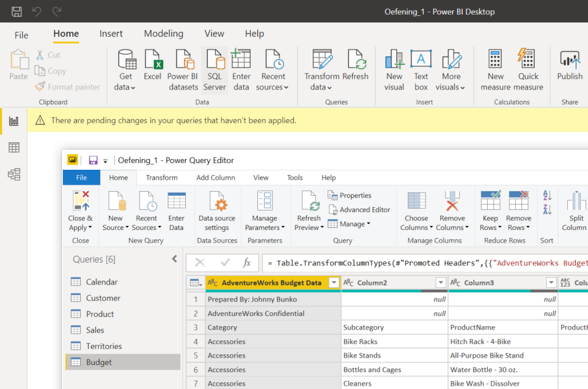The width and height of the screenshot is (588, 389).
Task: Open Tools tab in Query Editor
Action: [295, 178]
